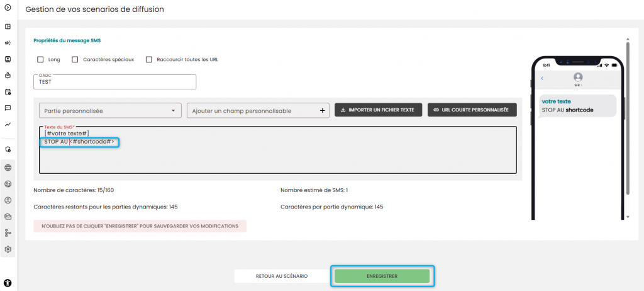Screen dimensions: 644x291
Task: Open the hierarchy tree icon in sidebar
Action: tap(8, 233)
